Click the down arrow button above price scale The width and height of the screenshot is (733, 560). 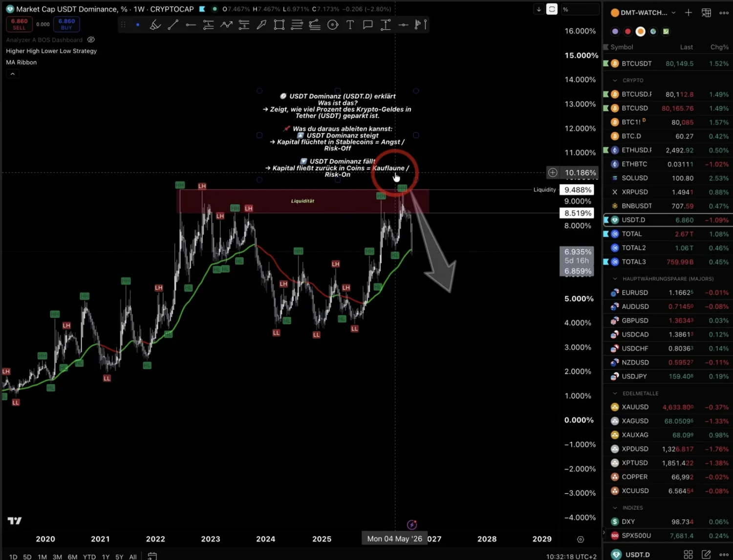click(x=539, y=9)
